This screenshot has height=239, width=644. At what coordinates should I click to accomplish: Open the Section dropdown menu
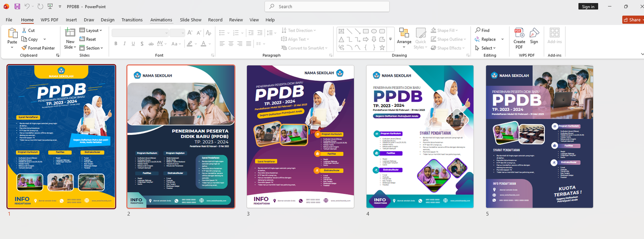pos(91,48)
